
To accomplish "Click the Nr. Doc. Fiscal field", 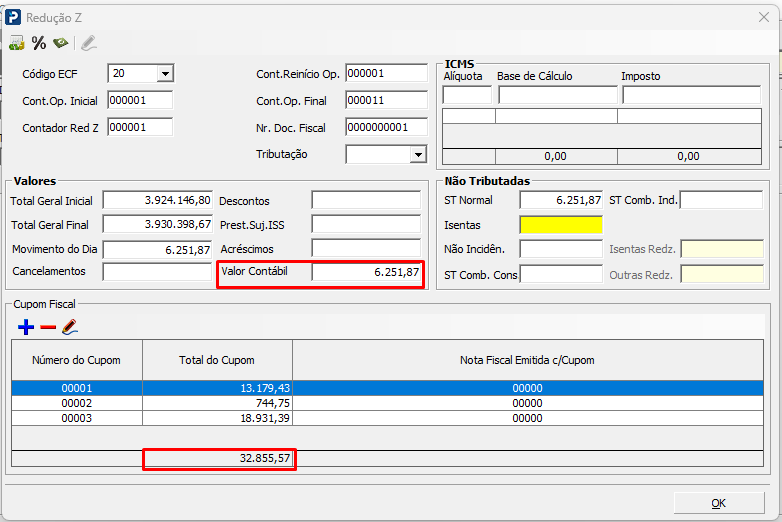I will click(386, 127).
